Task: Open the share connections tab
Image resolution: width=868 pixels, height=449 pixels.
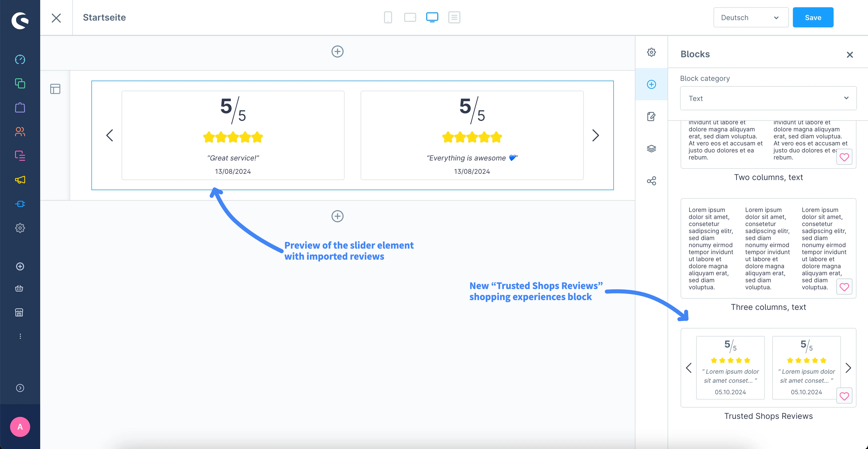Action: (x=651, y=181)
